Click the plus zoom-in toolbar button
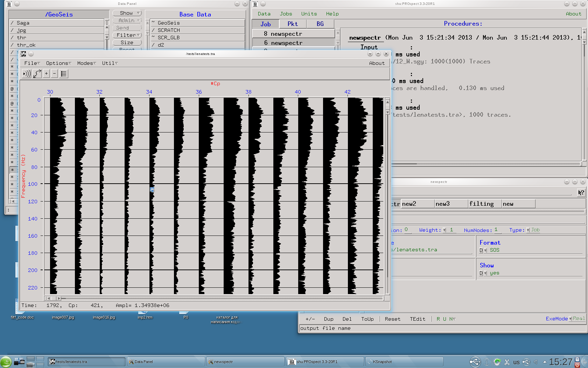Screen dimensions: 588x368 (x=46, y=74)
